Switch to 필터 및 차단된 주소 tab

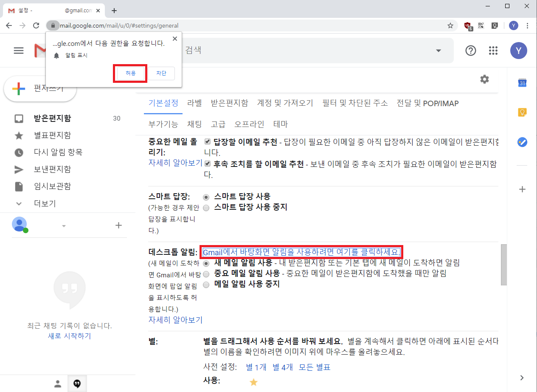355,103
